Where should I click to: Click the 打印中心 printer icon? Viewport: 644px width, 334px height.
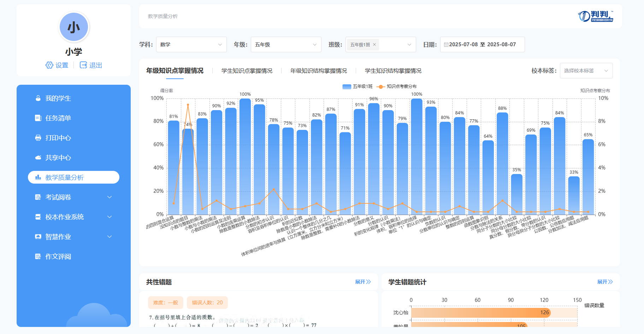pos(38,138)
